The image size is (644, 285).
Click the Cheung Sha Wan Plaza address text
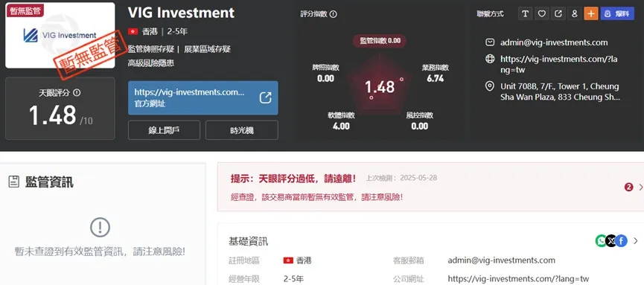(560, 92)
